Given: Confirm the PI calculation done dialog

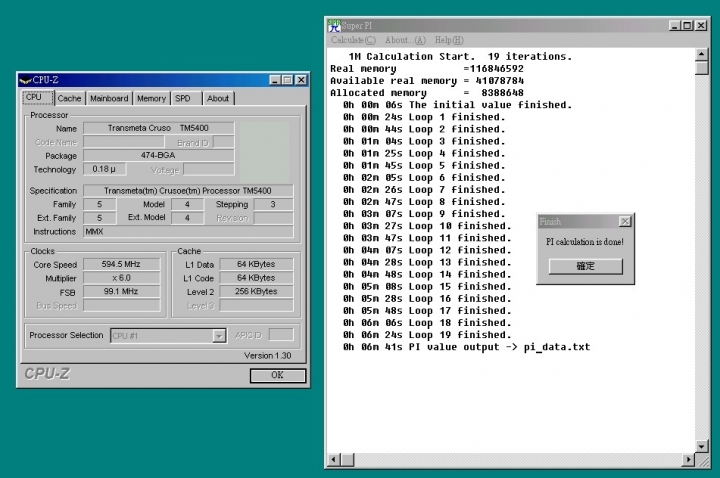Looking at the screenshot, I should coord(585,266).
